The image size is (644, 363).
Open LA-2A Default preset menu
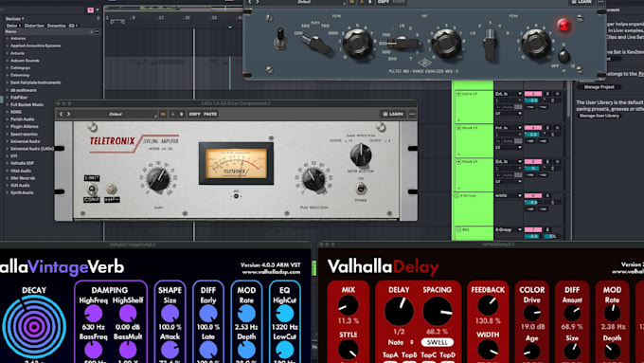(116, 114)
